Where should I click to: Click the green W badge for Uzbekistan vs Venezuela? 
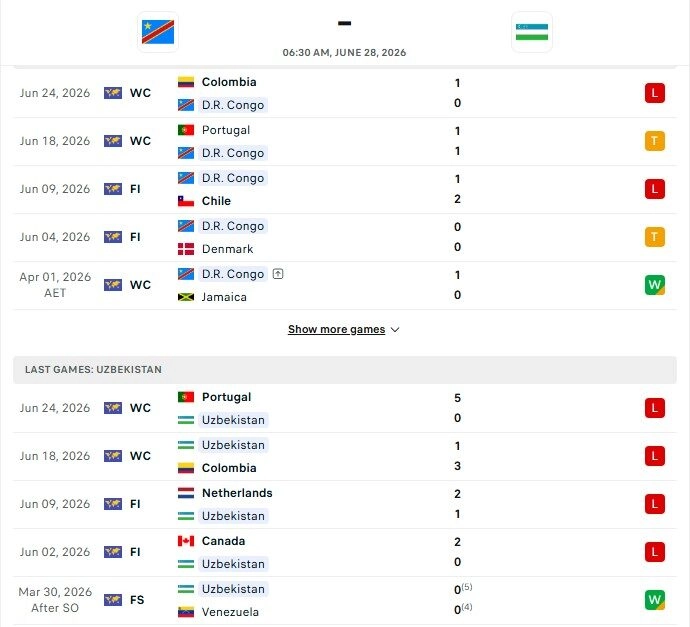tap(654, 600)
